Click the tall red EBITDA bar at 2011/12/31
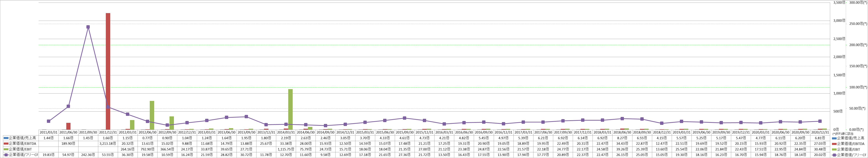Screen dimensions: 868x158 pos(108,71)
